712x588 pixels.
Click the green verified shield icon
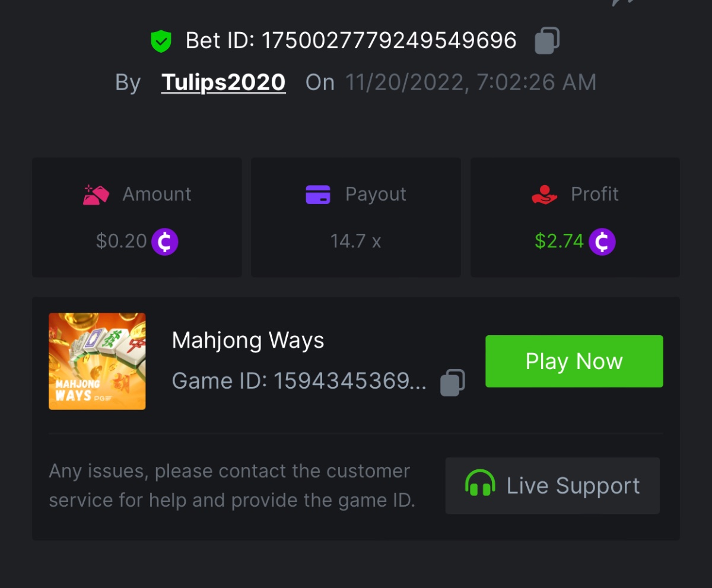[161, 42]
